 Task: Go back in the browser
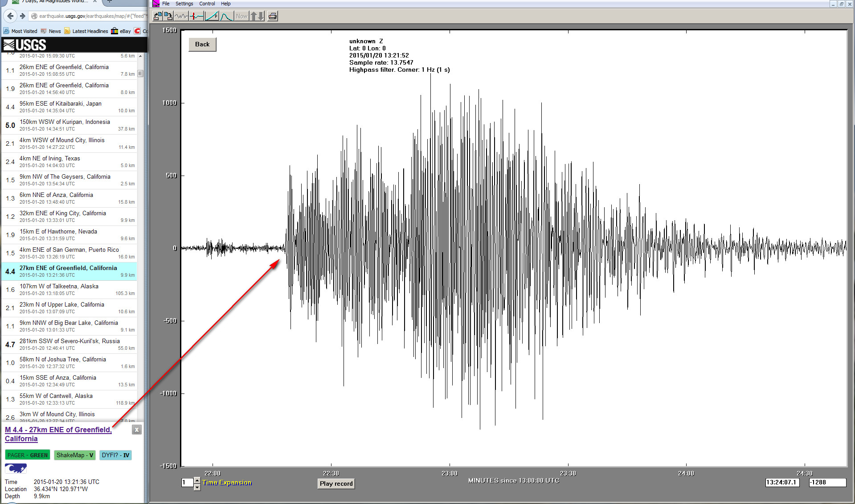tap(11, 16)
